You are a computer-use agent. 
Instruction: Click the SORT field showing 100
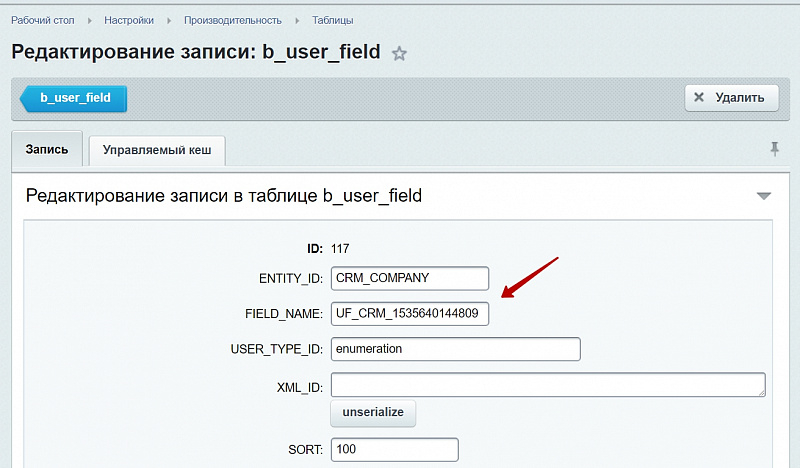[394, 450]
